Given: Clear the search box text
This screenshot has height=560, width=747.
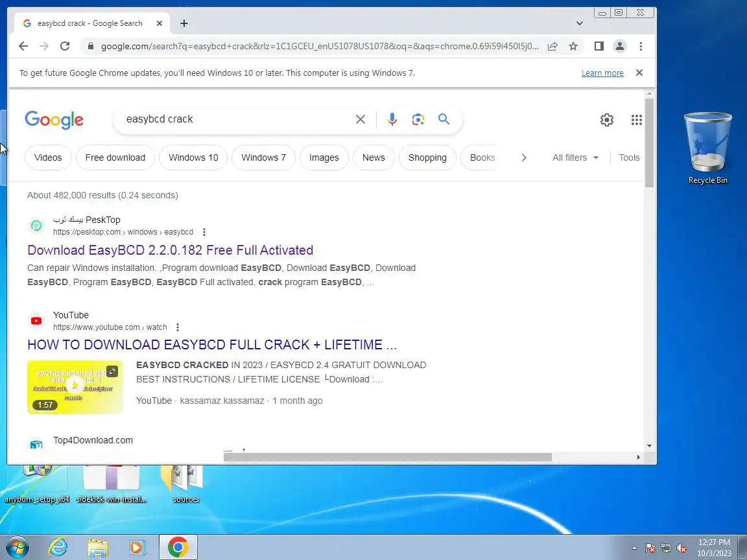Looking at the screenshot, I should tap(361, 119).
